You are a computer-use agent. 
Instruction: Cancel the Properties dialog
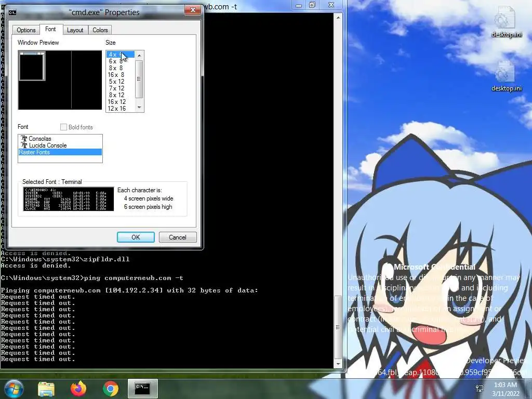pyautogui.click(x=178, y=237)
